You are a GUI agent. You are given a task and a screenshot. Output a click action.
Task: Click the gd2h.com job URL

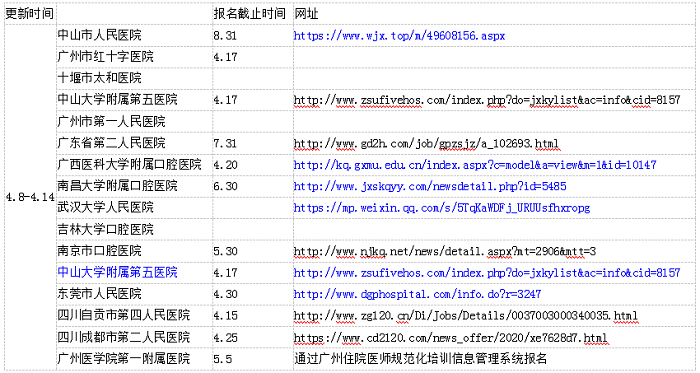click(426, 144)
